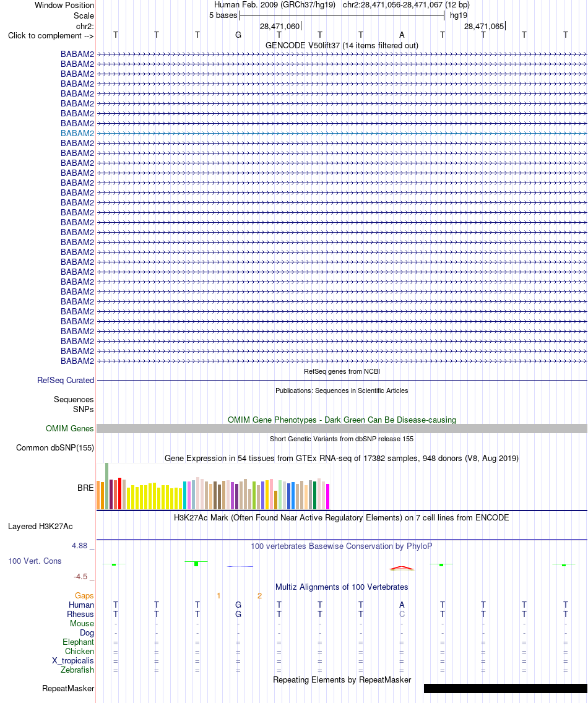The image size is (588, 703).
Task: Click the 'A' base in the top sequence row
Action: coord(402,35)
